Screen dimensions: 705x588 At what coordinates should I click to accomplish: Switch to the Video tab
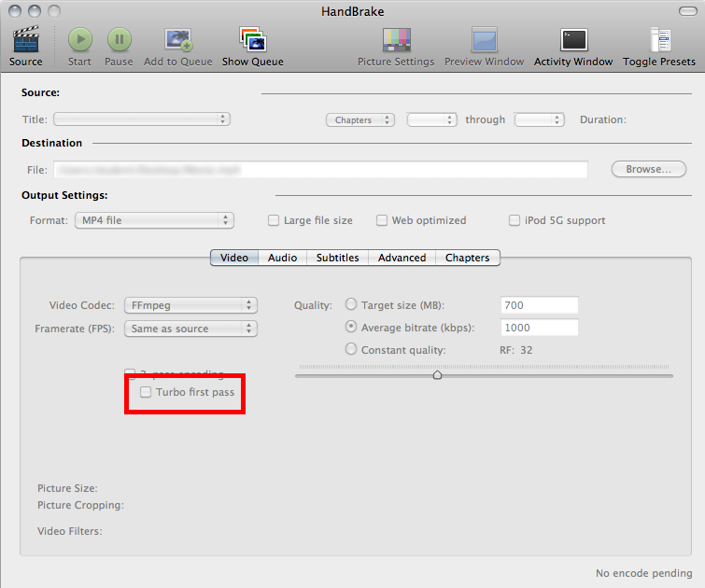click(x=234, y=258)
